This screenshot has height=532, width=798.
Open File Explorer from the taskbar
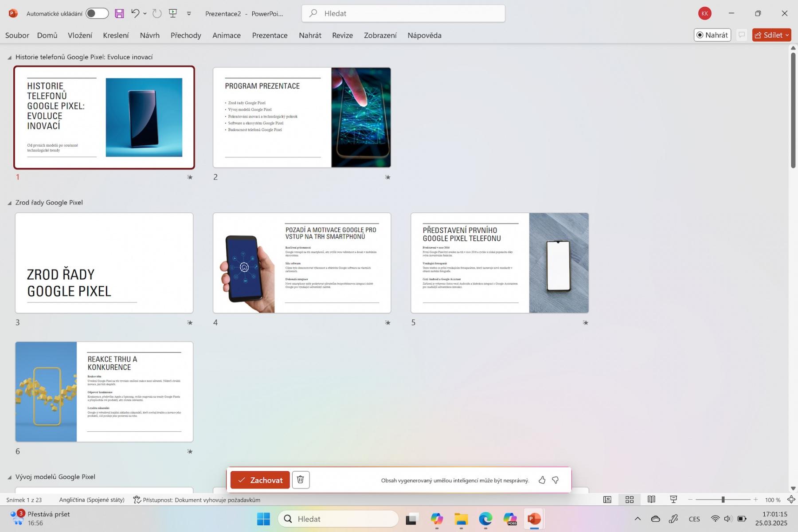click(461, 519)
